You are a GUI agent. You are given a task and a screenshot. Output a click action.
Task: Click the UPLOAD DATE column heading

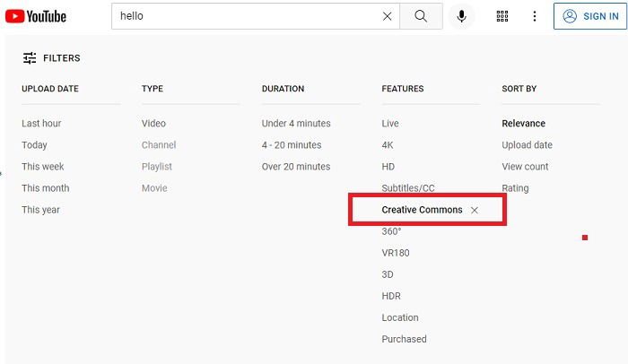pos(50,89)
